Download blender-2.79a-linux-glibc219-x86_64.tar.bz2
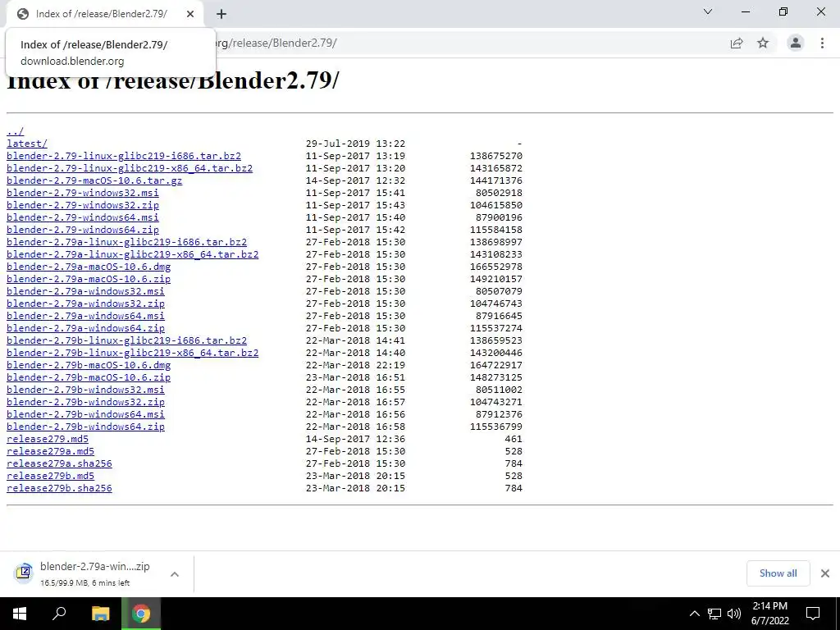The width and height of the screenshot is (840, 630). (133, 254)
